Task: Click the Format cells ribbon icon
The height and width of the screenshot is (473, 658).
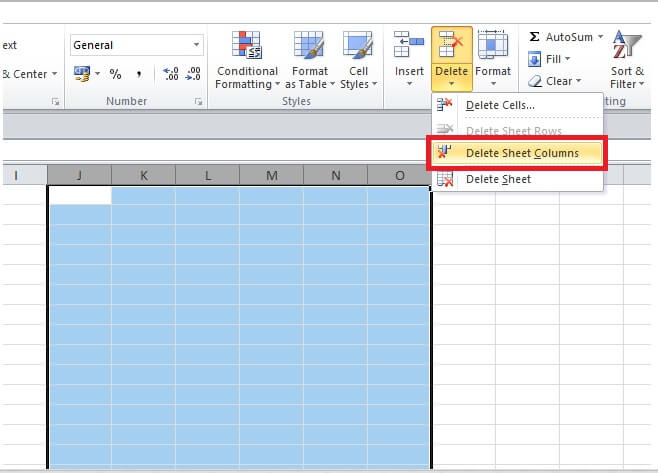Action: [x=493, y=44]
